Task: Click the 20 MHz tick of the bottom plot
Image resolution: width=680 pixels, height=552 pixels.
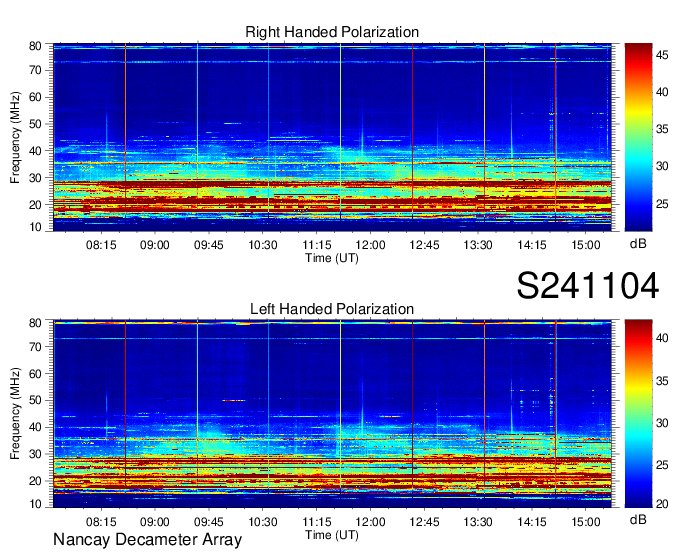Action: click(35, 481)
